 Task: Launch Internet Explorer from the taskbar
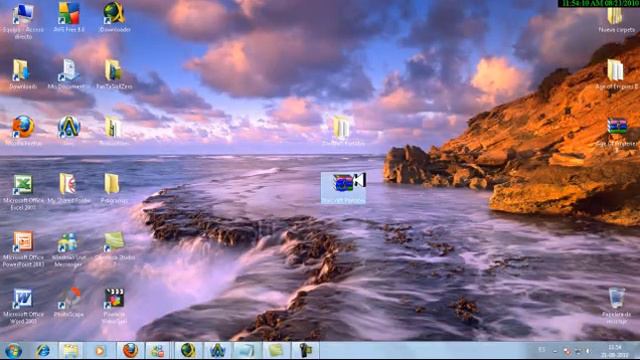[x=42, y=351]
